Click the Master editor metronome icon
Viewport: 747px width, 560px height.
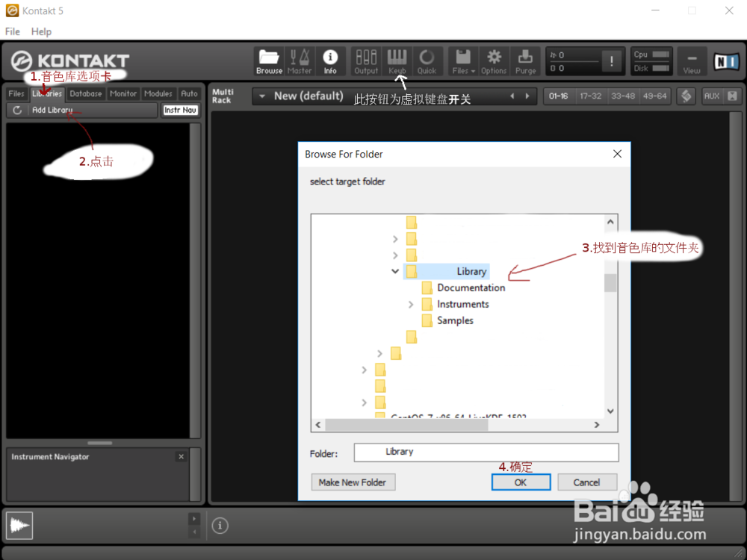[x=300, y=61]
